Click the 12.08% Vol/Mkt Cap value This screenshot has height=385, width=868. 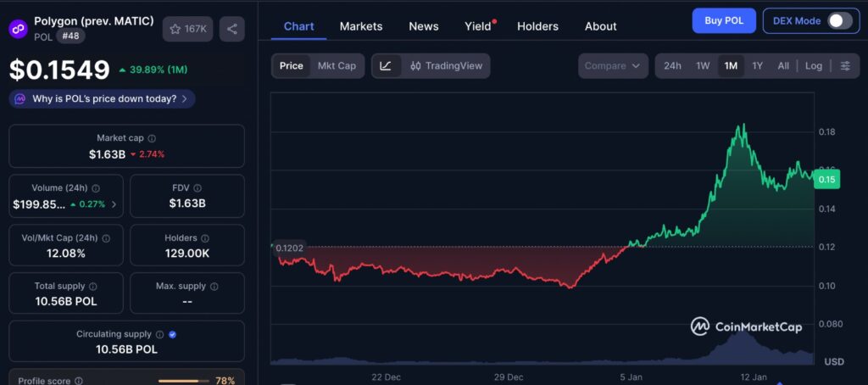point(66,254)
